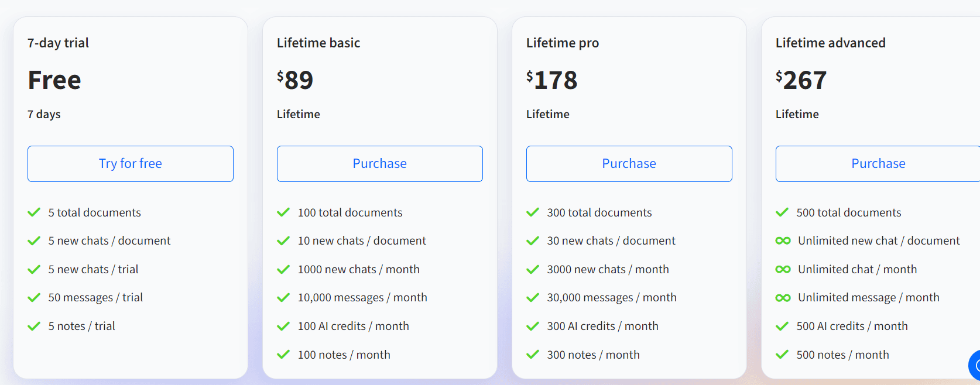
Task: Click the $267 price
Action: [x=801, y=80]
